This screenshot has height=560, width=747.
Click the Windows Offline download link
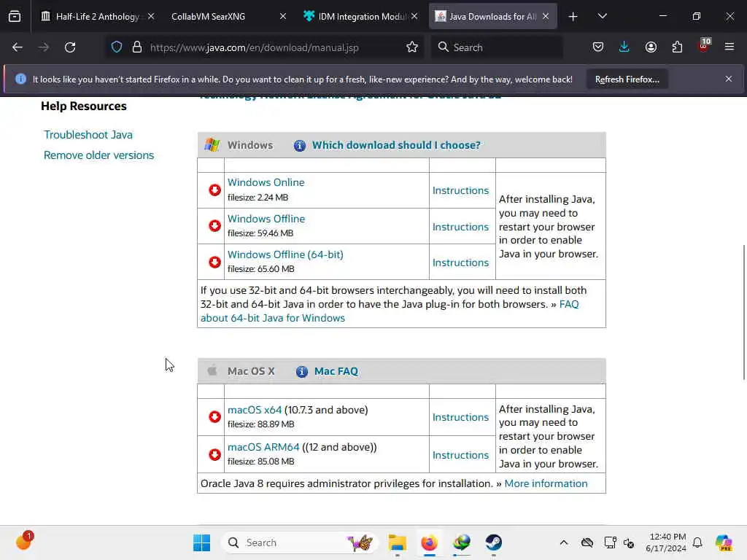tap(266, 219)
